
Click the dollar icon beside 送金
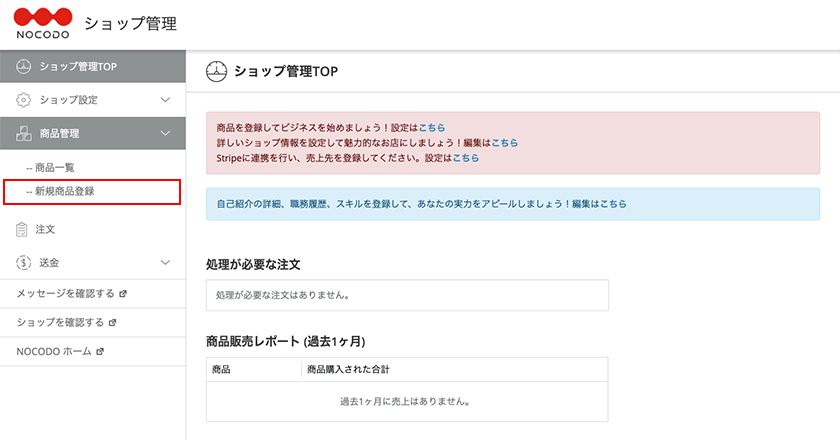[x=23, y=263]
